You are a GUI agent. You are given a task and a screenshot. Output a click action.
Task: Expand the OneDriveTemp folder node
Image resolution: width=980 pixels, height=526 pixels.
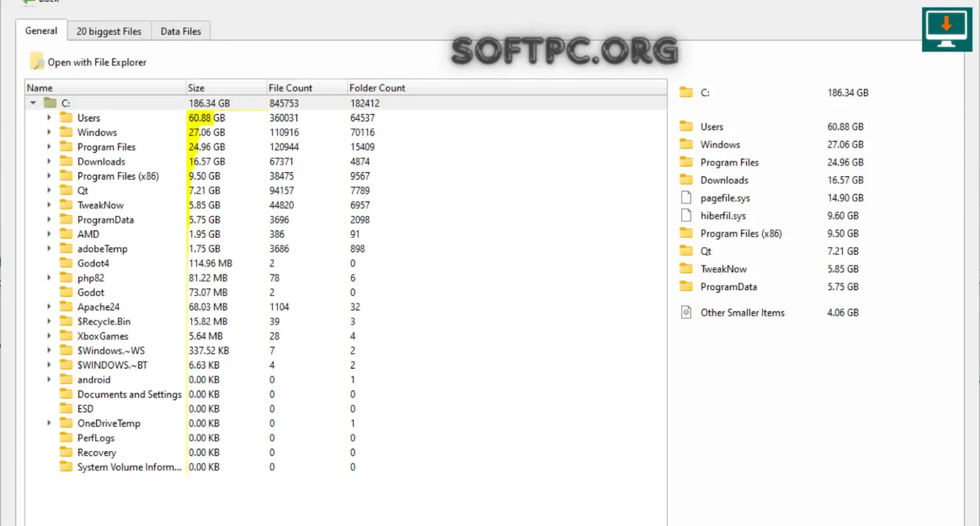[x=49, y=423]
